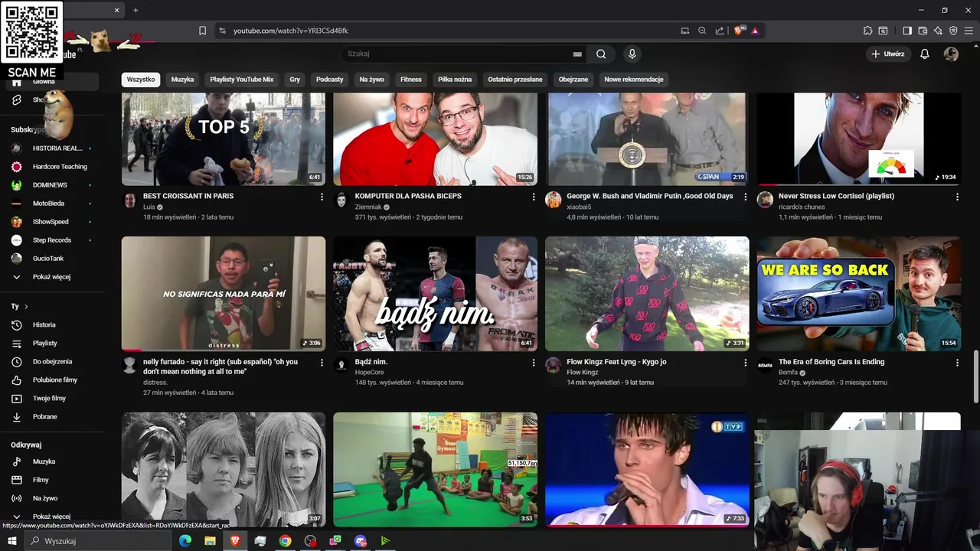Open Brave Rewards triangle icon
The height and width of the screenshot is (551, 980).
pyautogui.click(x=755, y=31)
